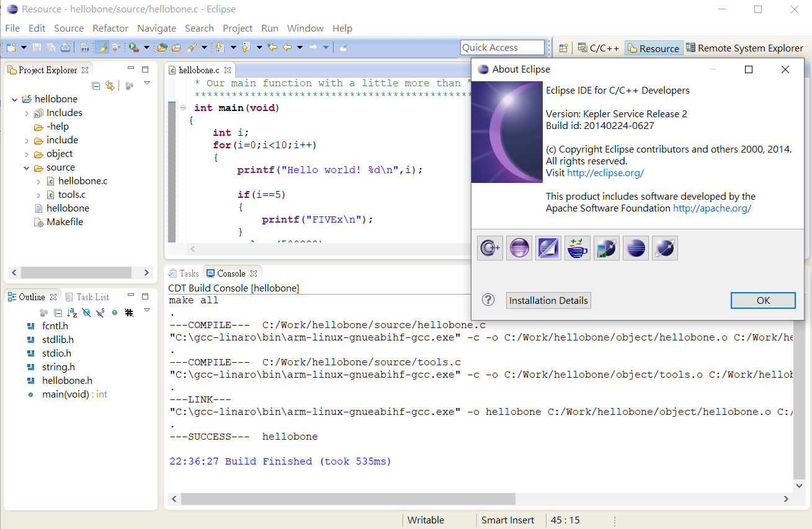Collapse All in Outline view
The width and height of the screenshot is (812, 529).
58,313
